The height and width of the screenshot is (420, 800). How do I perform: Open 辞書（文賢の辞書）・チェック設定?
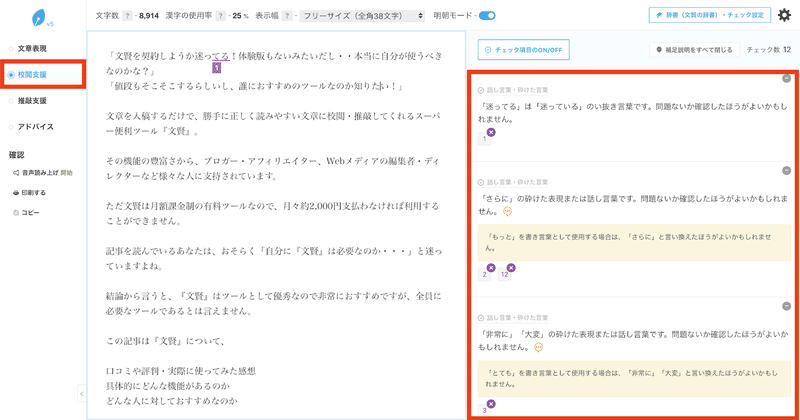coord(710,15)
